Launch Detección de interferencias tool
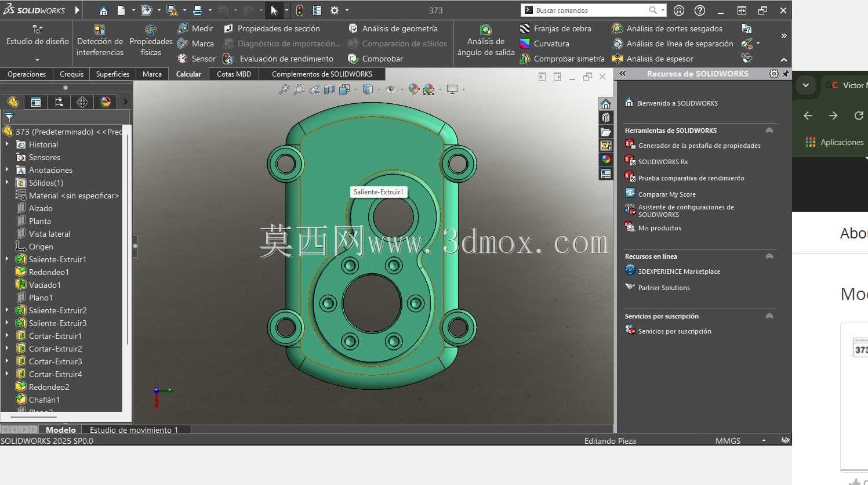The width and height of the screenshot is (868, 485). 100,40
